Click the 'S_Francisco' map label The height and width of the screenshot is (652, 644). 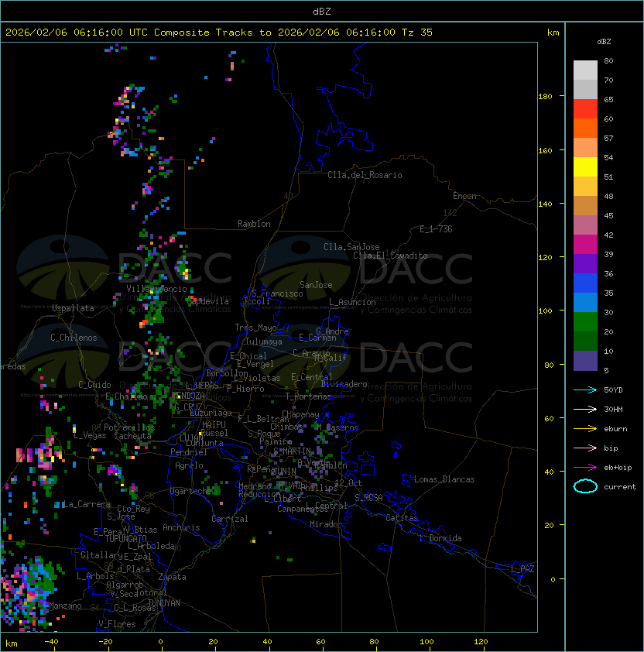click(x=277, y=293)
